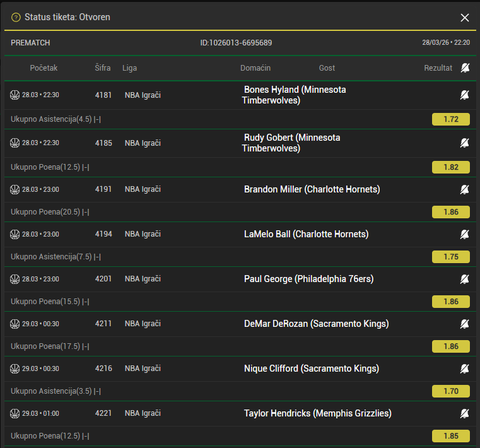Open Brandon Miller (Charlotte Hornets) selection
Viewport: 480px width, 448px height.
pyautogui.click(x=312, y=189)
